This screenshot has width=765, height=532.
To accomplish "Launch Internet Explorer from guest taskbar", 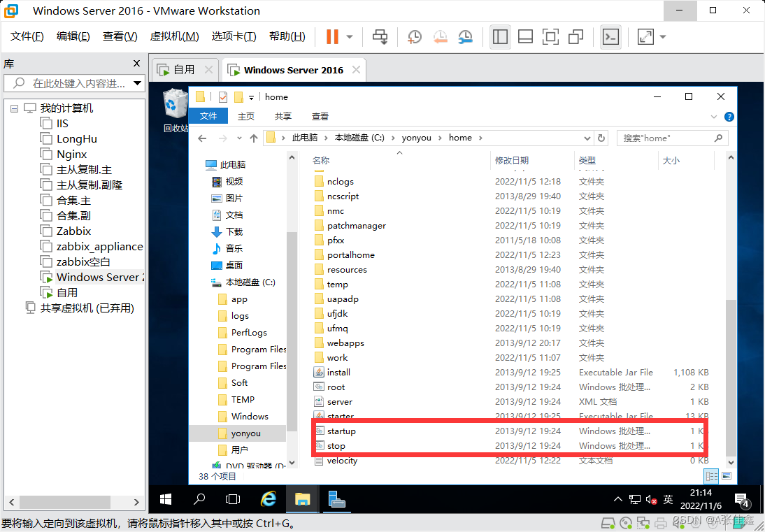I will point(268,499).
